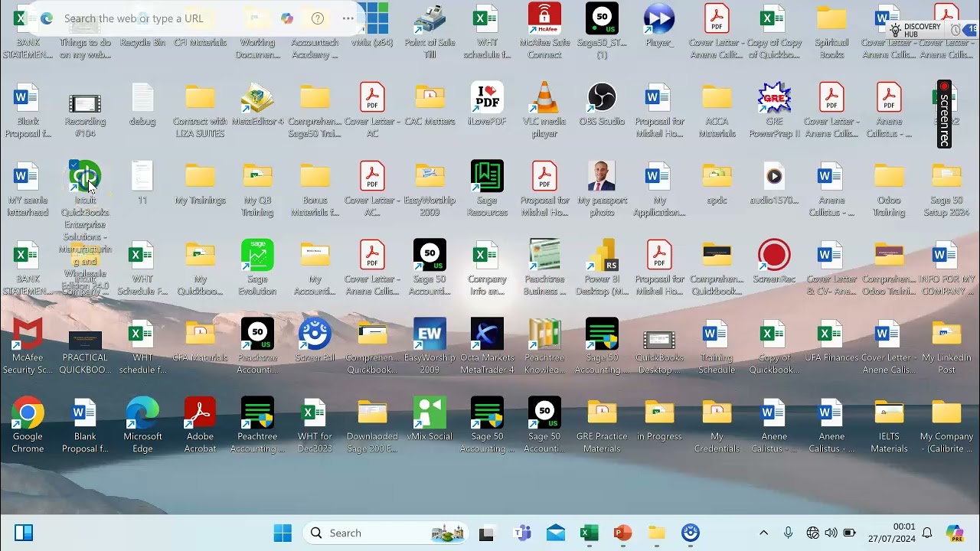Select the IELTS Materials folder
The image size is (980, 551).
point(889,425)
